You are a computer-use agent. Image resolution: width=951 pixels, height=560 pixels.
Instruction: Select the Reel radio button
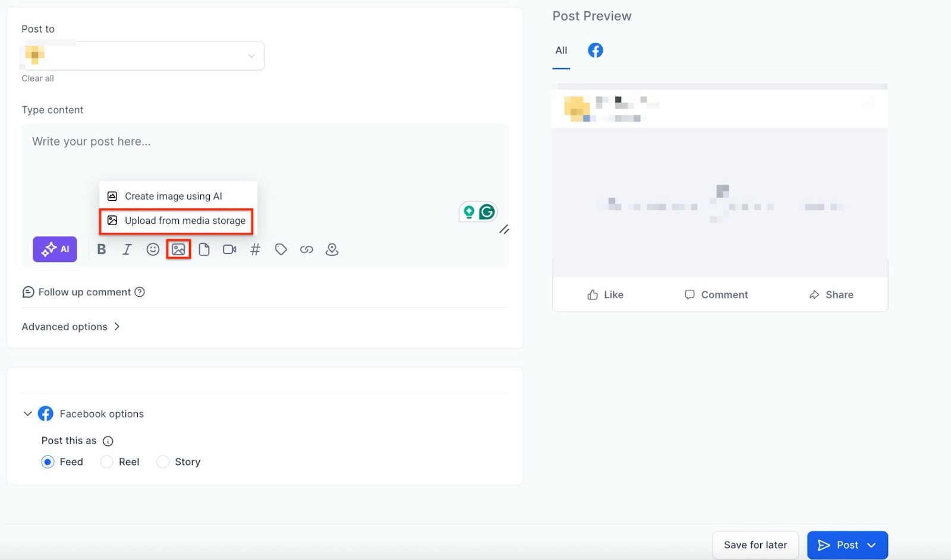106,462
